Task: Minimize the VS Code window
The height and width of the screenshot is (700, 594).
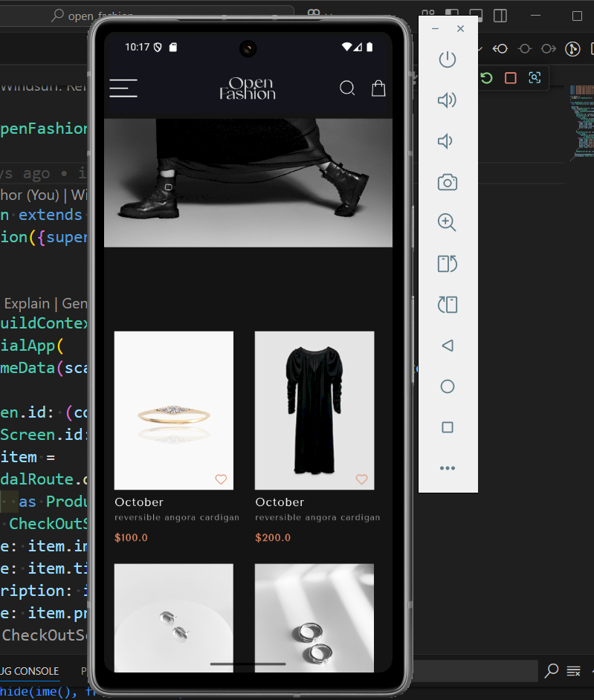Action: (536, 16)
